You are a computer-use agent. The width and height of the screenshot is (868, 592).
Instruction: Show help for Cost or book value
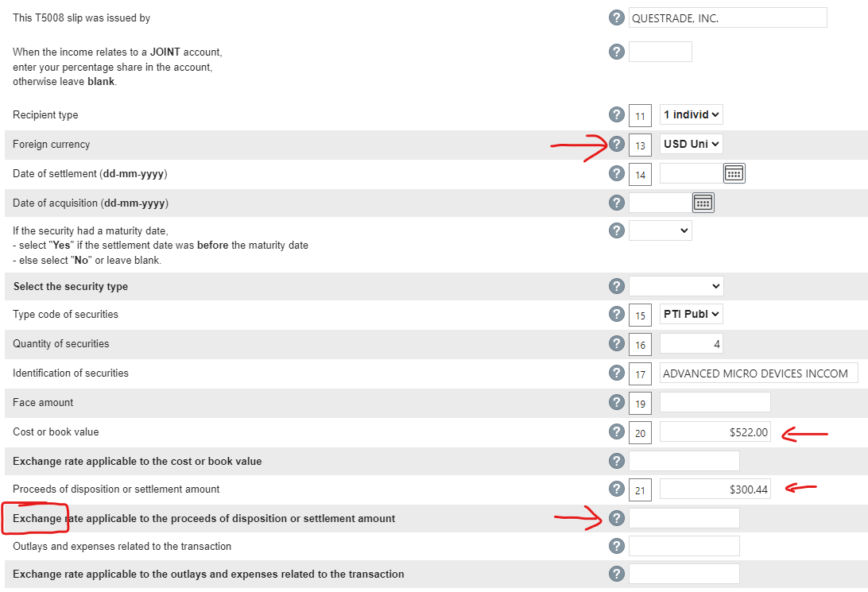click(x=616, y=432)
